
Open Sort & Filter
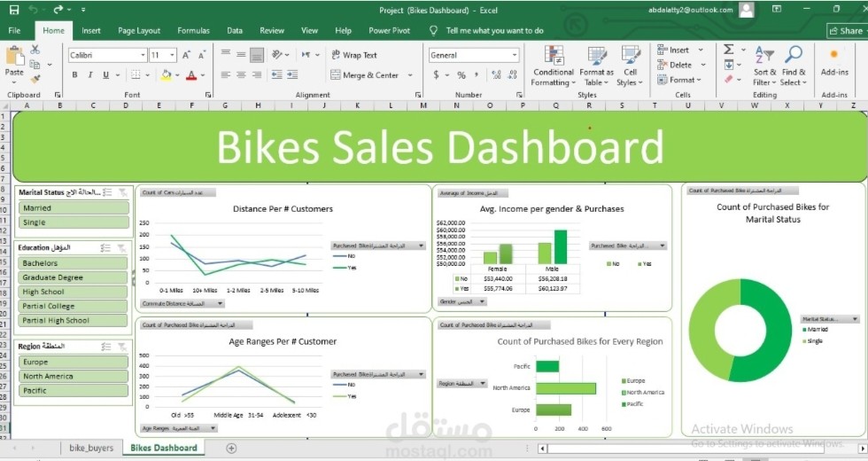[x=764, y=66]
